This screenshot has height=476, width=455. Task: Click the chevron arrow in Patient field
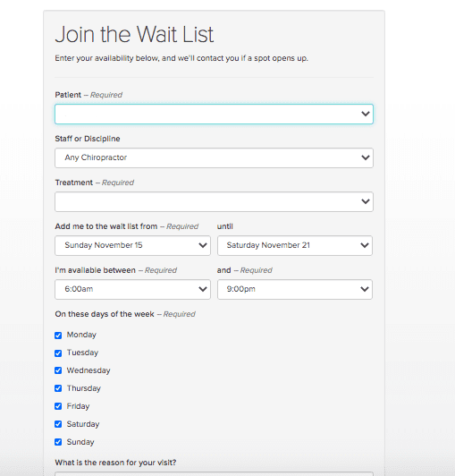(366, 114)
